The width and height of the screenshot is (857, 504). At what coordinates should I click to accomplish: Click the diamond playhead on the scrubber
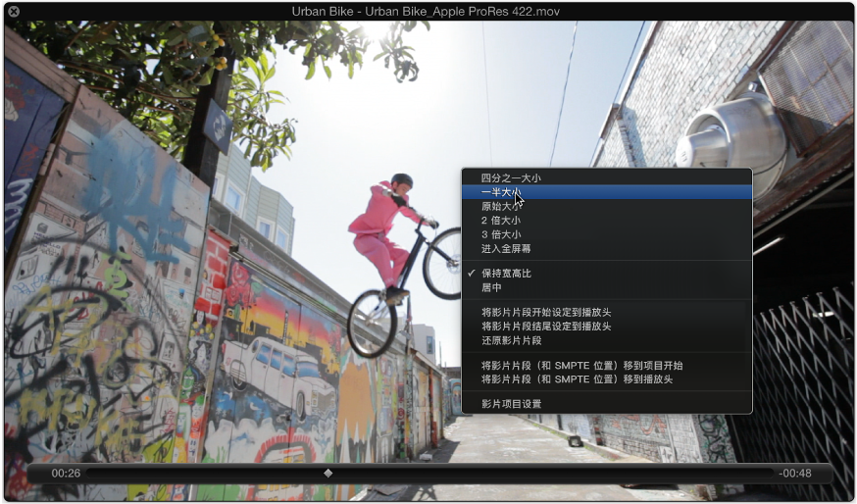[328, 473]
